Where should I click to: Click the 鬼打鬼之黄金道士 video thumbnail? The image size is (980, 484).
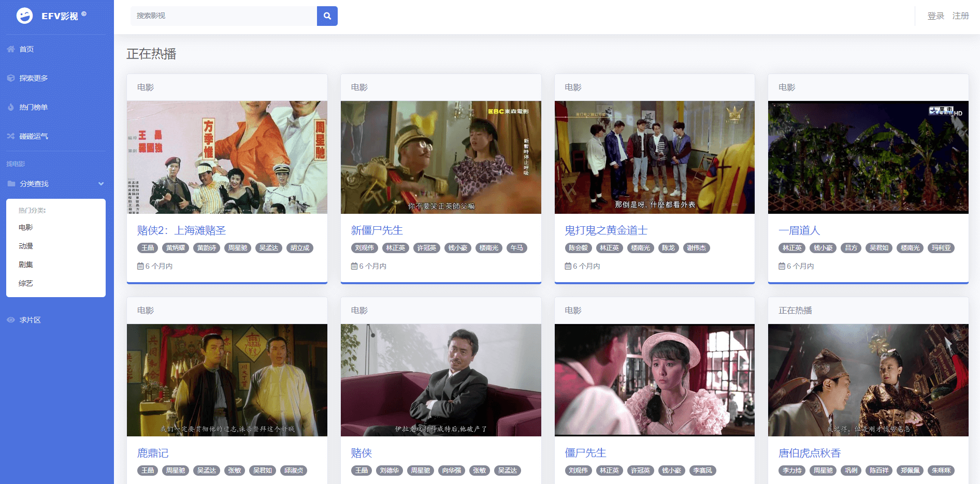[x=655, y=157]
